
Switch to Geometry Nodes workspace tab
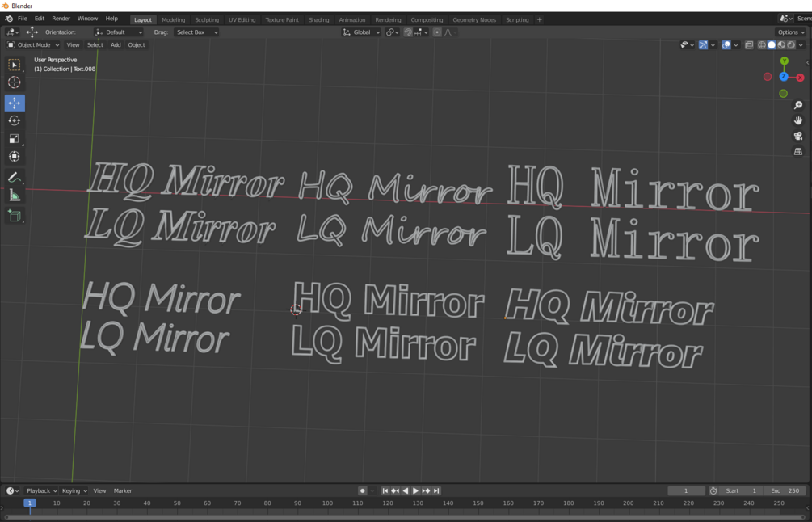point(474,19)
